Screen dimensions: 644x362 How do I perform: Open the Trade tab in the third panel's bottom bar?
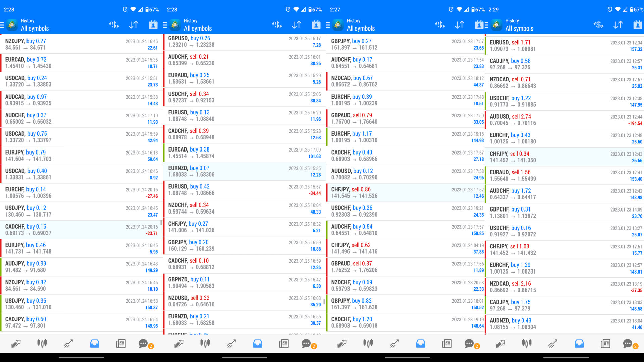coord(394,344)
